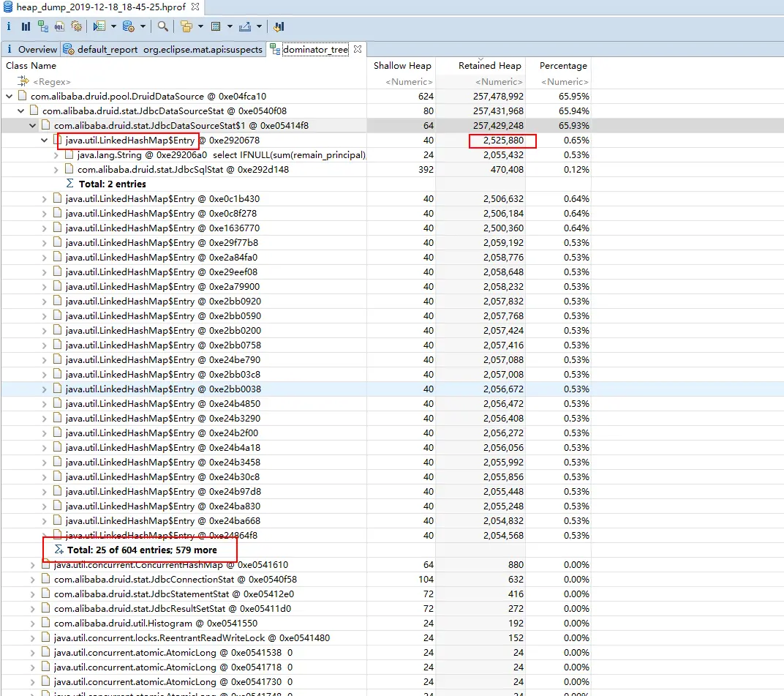
Task: Show more entries via Total: 25 of 604
Action: 141,550
